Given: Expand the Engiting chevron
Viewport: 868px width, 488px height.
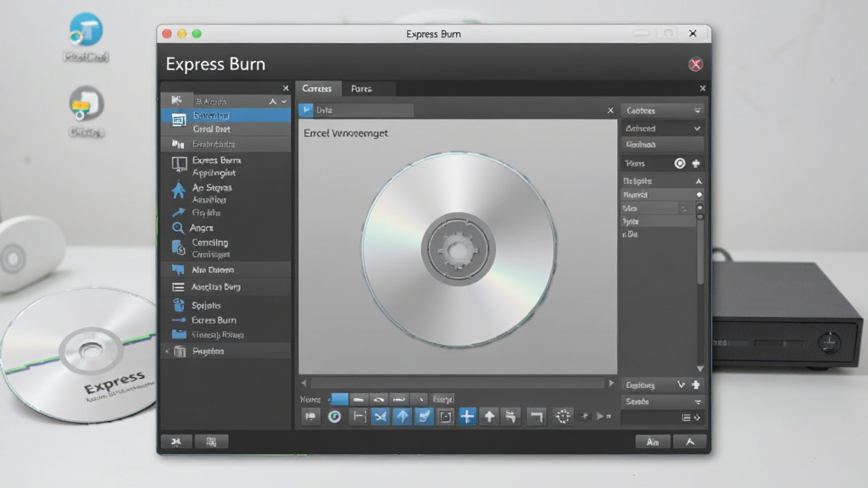Looking at the screenshot, I should (x=681, y=385).
